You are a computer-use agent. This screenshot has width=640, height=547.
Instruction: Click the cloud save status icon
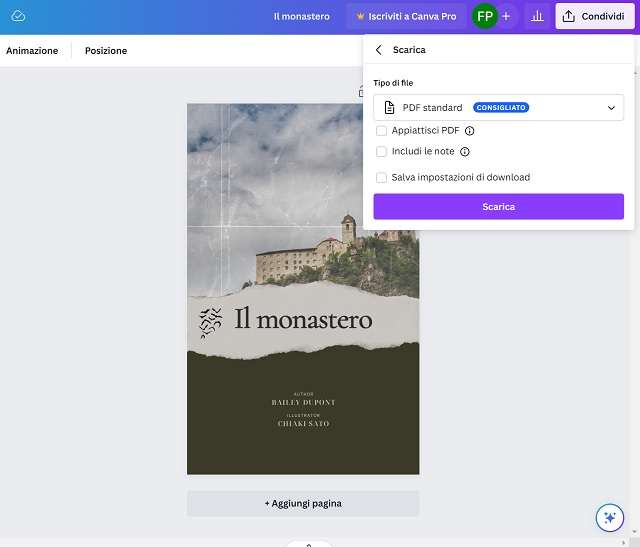[x=18, y=17]
